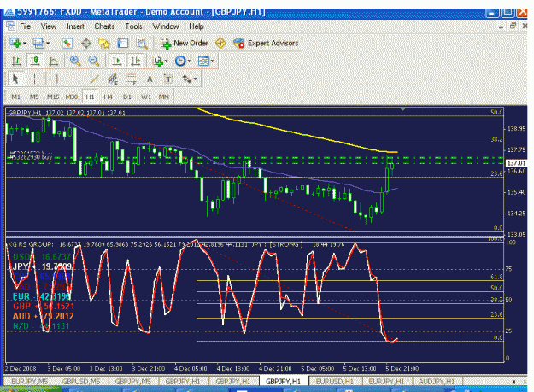Zoom out of the chart

click(94, 61)
